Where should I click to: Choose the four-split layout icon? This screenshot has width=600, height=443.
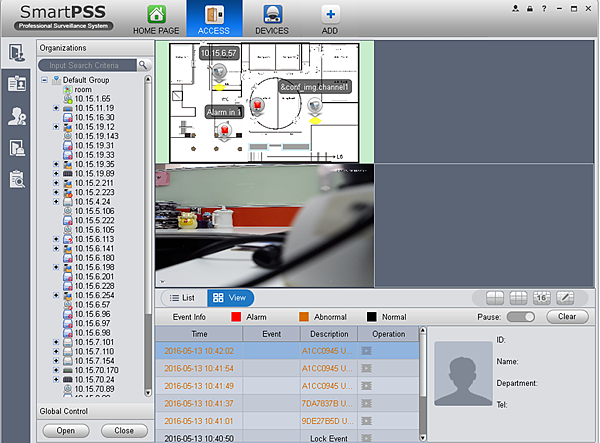495,298
